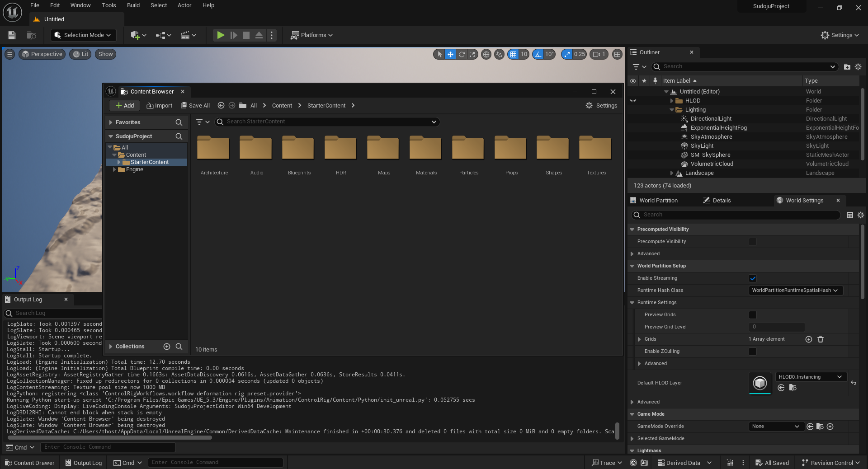Toggle rotation snapping angle icon
868x469 pixels.
538,54
